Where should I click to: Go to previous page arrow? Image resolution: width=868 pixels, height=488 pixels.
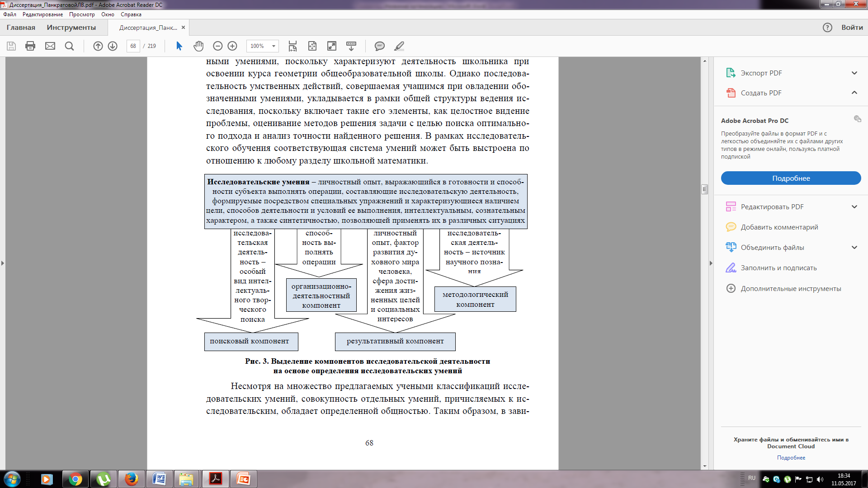pyautogui.click(x=98, y=46)
